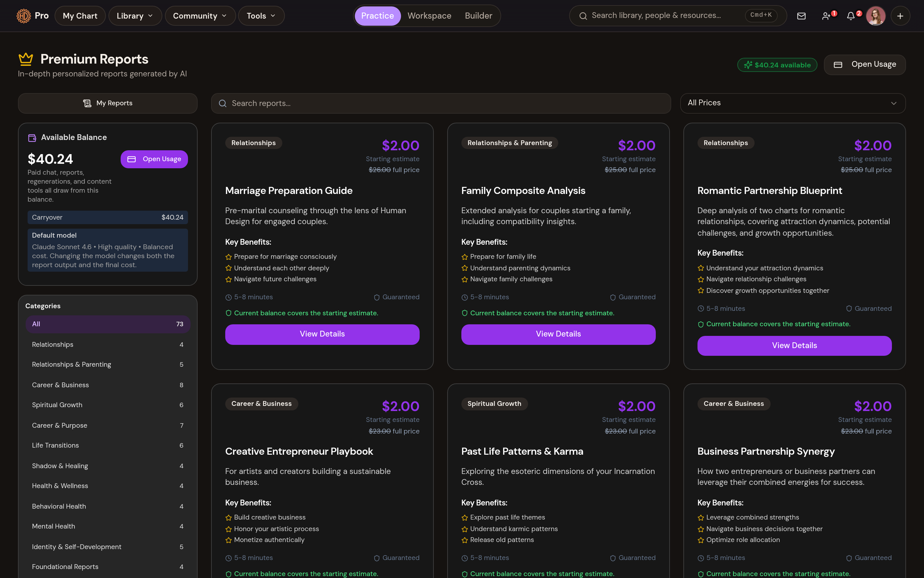Image resolution: width=924 pixels, height=578 pixels.
Task: Click Relationships & Parenting tag on Family Composite card
Action: tap(509, 143)
